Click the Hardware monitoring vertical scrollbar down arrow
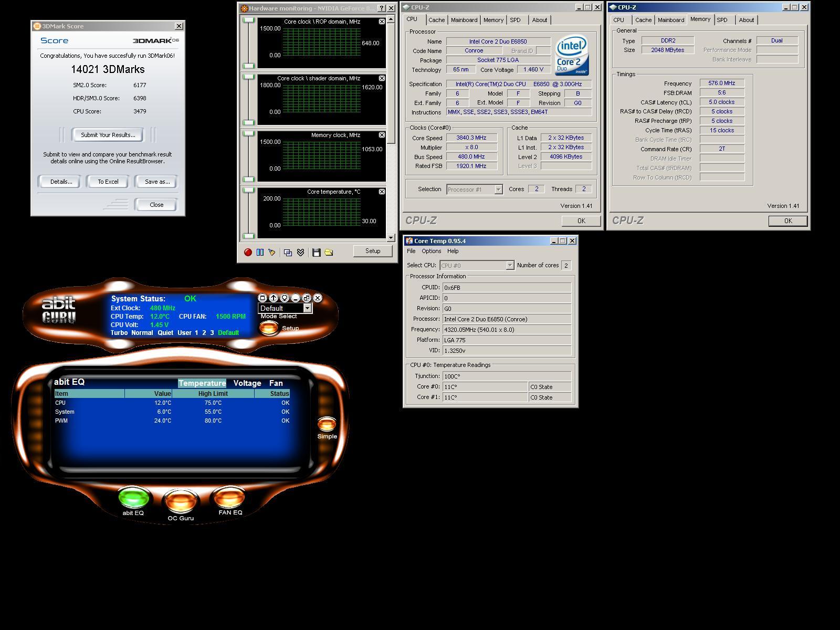The height and width of the screenshot is (630, 840). coord(391,238)
